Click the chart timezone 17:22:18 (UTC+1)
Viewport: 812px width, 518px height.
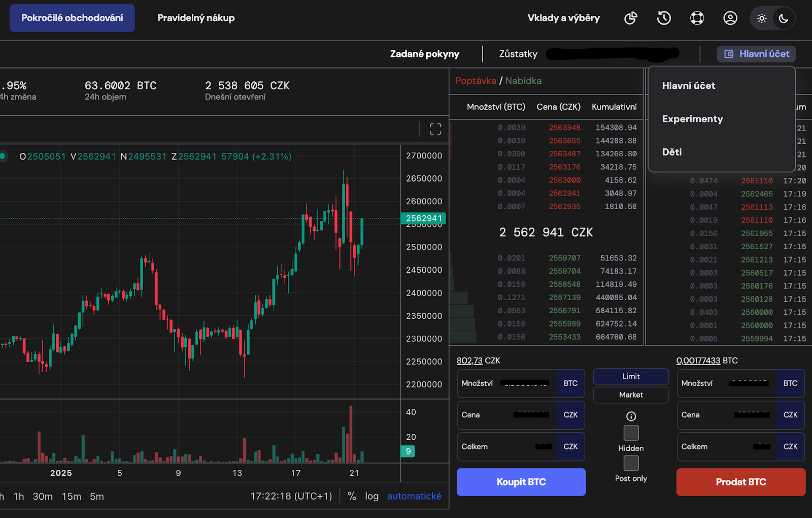[x=291, y=496]
